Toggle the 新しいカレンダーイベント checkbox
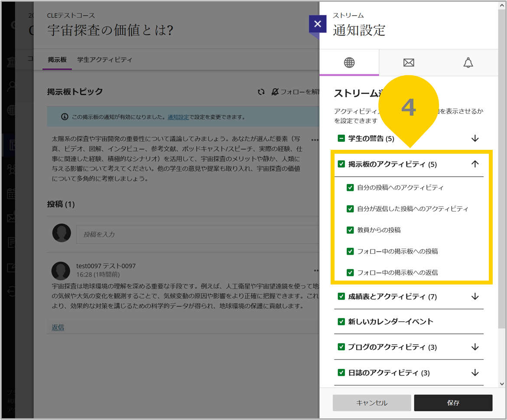The image size is (507, 420). point(341,321)
